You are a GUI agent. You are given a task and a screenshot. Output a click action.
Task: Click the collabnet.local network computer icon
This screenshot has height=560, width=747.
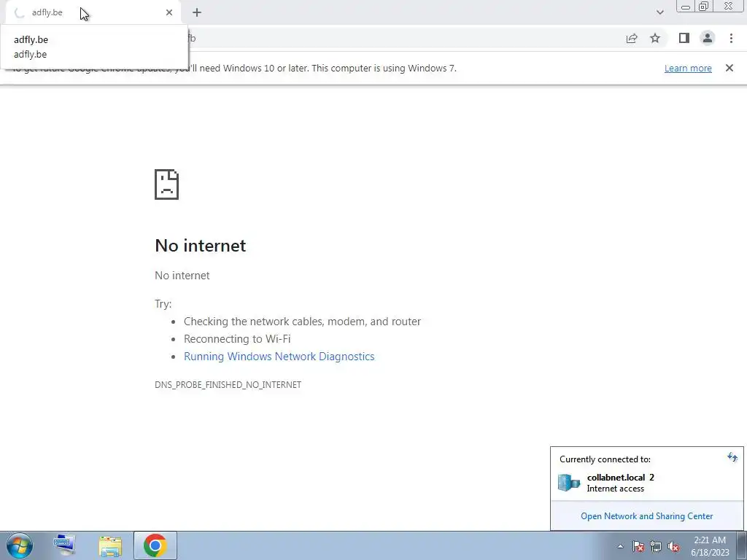tap(569, 483)
